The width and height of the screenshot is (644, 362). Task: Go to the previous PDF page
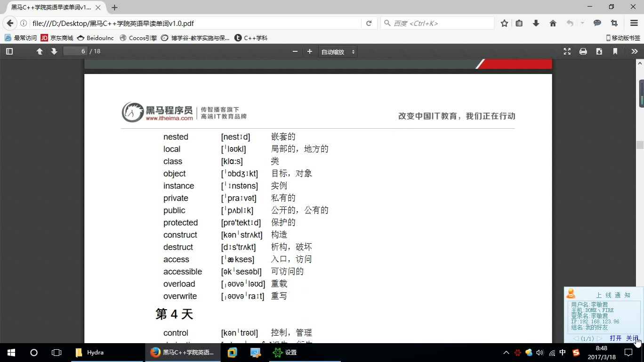(x=40, y=51)
